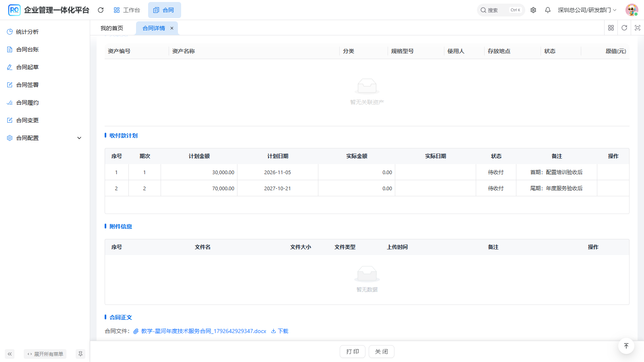Click 展开所有菜单 button

click(45, 354)
